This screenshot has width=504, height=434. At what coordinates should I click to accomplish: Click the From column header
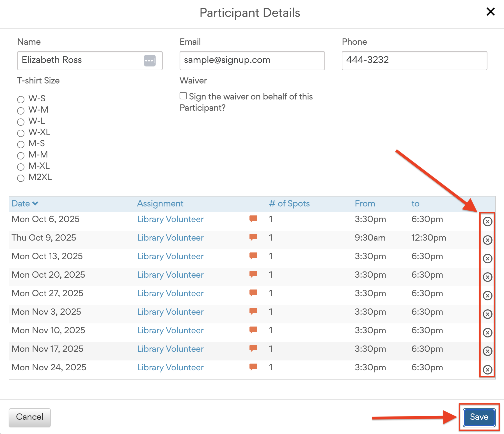point(365,204)
